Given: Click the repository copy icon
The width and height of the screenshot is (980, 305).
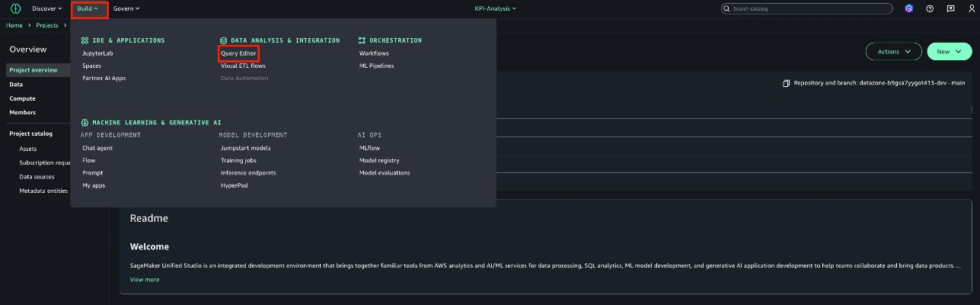Looking at the screenshot, I should click(786, 83).
